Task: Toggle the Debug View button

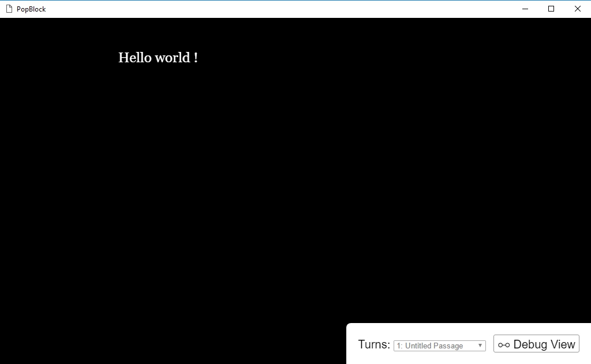Action: [x=536, y=344]
